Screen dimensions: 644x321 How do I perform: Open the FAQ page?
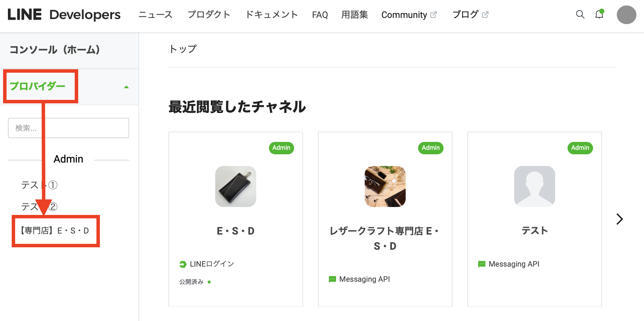click(x=320, y=15)
